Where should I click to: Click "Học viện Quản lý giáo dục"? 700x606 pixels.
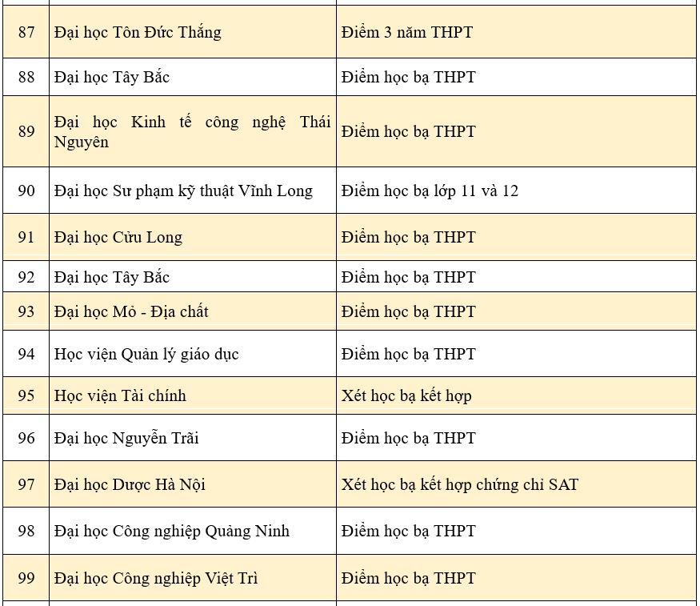(x=146, y=355)
